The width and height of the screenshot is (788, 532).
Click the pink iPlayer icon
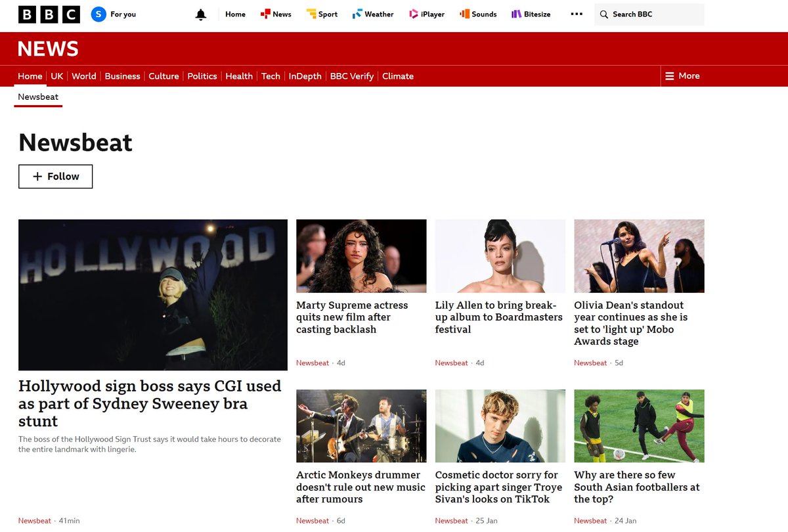click(x=413, y=14)
